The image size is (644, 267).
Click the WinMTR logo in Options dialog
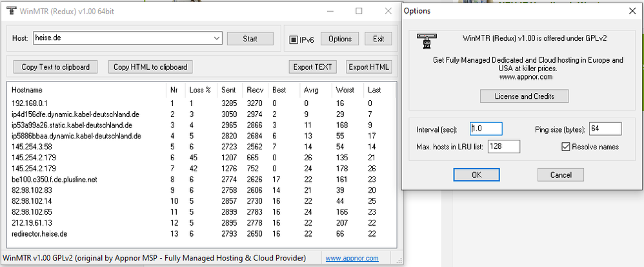pyautogui.click(x=424, y=41)
